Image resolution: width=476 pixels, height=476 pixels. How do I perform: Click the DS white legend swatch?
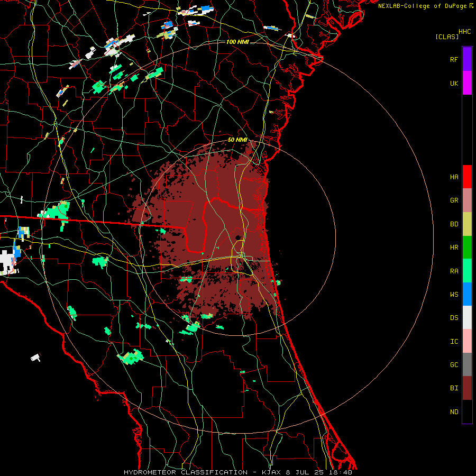pyautogui.click(x=467, y=317)
